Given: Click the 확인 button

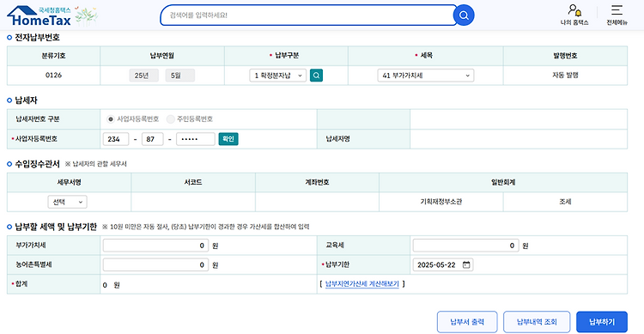Looking at the screenshot, I should (228, 139).
